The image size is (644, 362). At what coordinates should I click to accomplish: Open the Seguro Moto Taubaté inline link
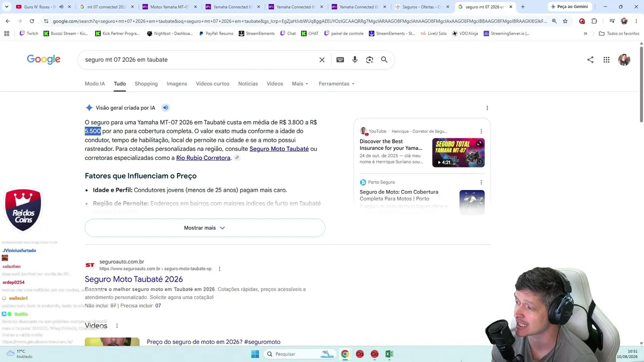(279, 149)
